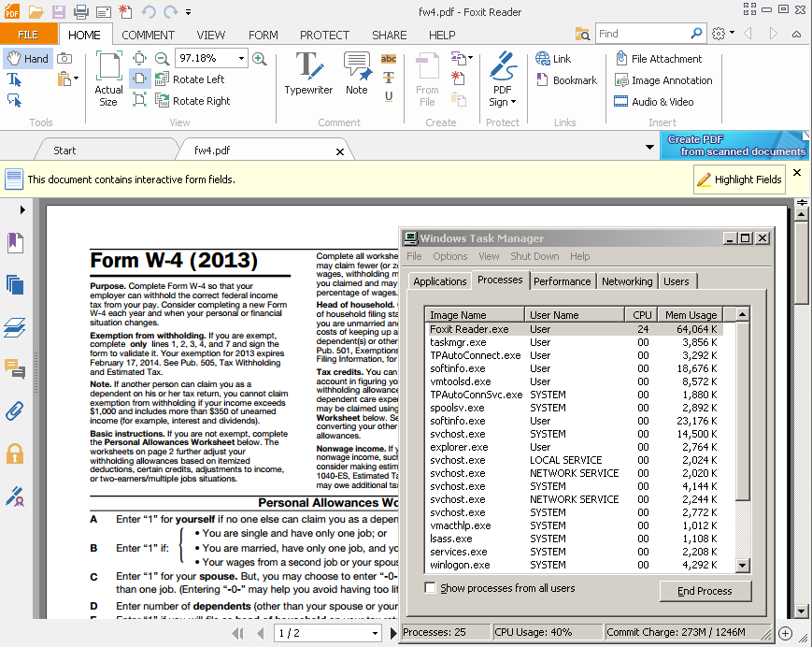The width and height of the screenshot is (812, 647).
Task: Click the process list scroll down arrow
Action: pos(743,565)
